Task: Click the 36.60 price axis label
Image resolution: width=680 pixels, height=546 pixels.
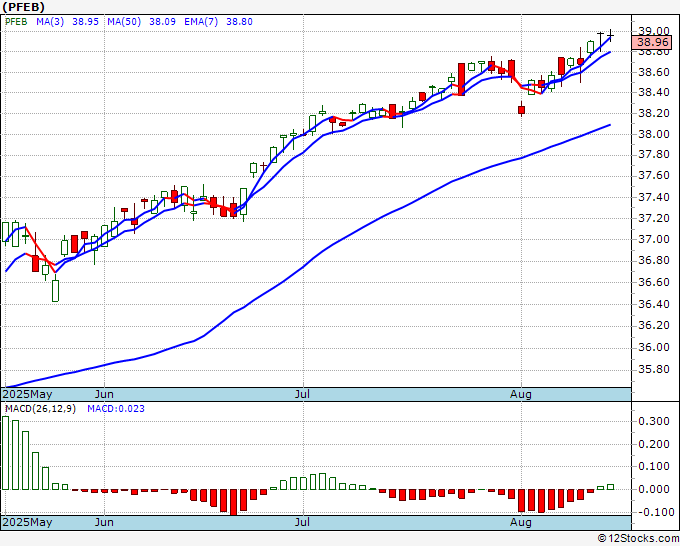Action: (x=654, y=282)
